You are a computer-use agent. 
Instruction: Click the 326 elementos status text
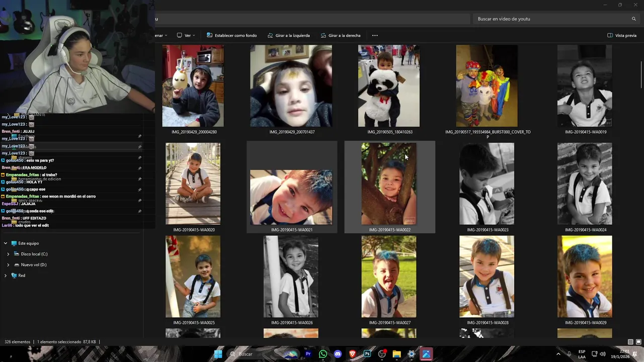18,342
